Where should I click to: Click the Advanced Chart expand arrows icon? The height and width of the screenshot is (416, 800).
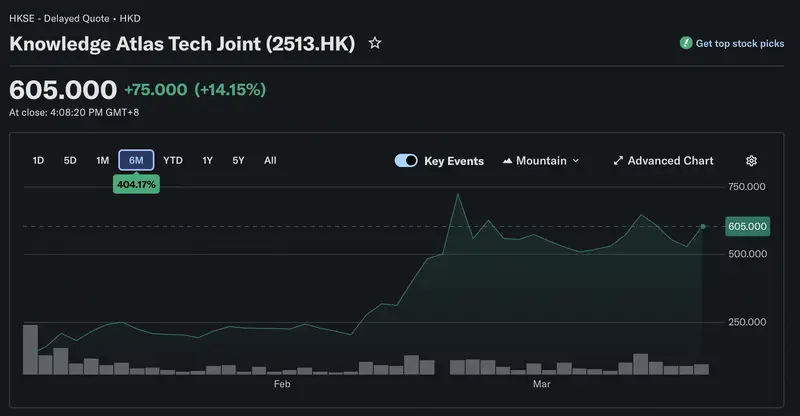pos(618,161)
